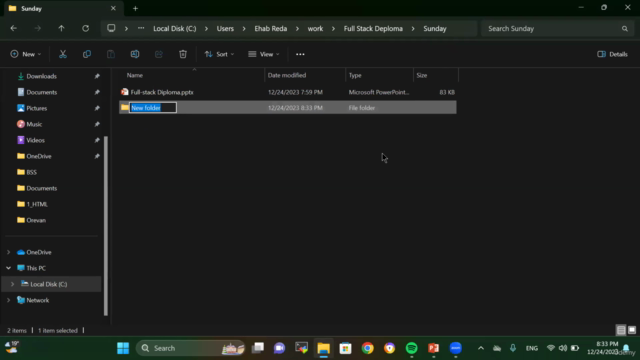Screen dimensions: 640x360
Task: Switch to details list view icon in status bar
Action: 621,330
